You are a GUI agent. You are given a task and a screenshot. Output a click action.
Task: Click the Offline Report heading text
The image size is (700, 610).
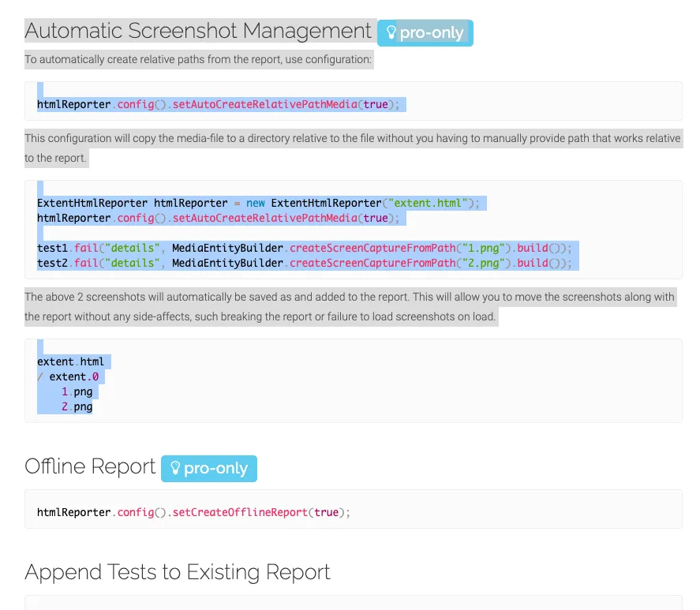coord(90,466)
